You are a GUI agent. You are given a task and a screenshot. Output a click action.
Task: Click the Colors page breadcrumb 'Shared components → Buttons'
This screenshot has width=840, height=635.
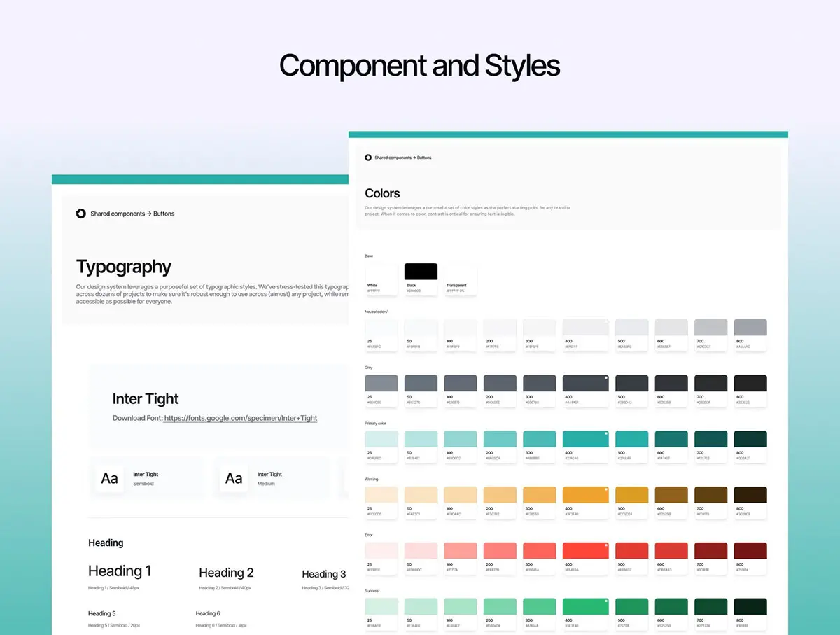pos(402,158)
